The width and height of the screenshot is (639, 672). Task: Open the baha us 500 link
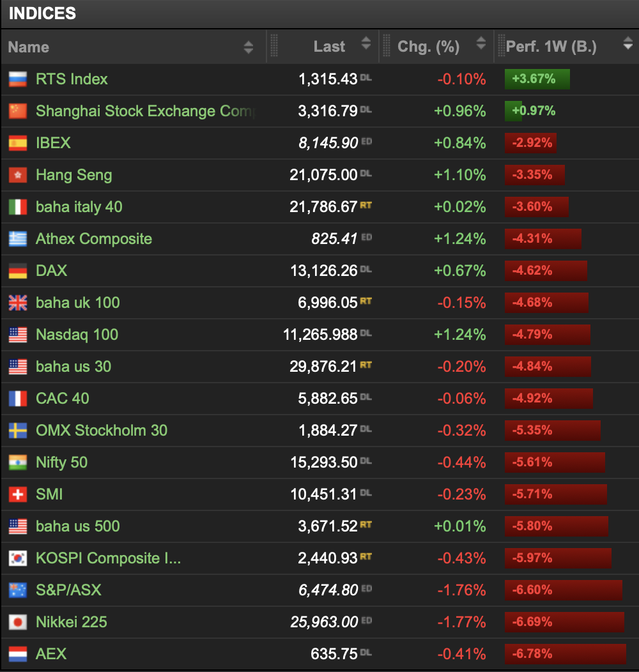tap(77, 526)
